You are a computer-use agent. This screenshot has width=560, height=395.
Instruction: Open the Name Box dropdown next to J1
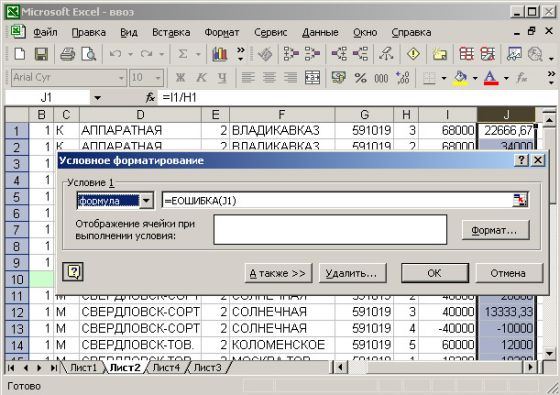(x=98, y=98)
